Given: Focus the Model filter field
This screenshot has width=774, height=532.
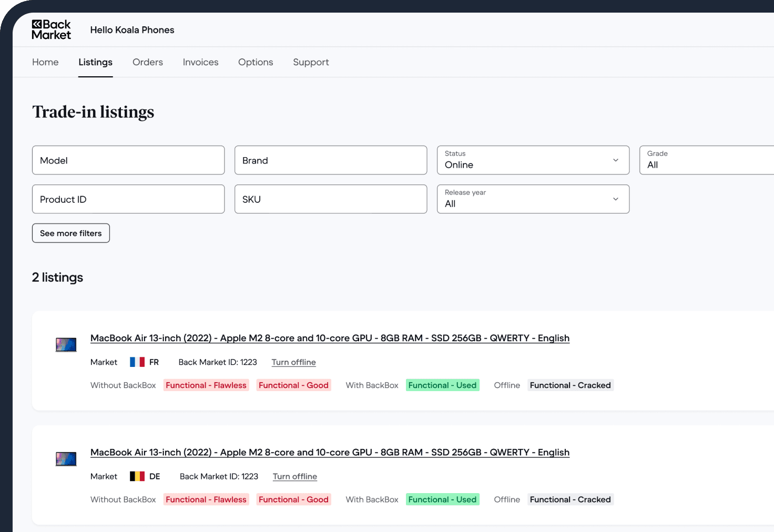Looking at the screenshot, I should 128,160.
